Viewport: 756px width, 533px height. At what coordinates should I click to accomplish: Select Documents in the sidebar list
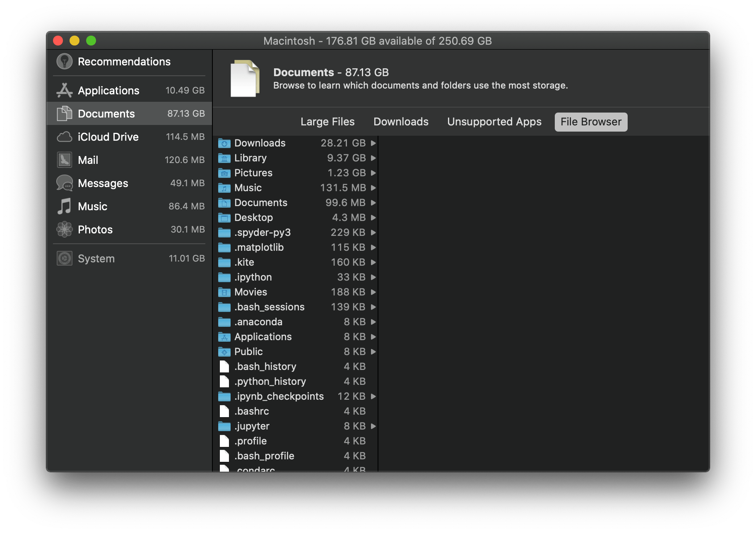[106, 113]
